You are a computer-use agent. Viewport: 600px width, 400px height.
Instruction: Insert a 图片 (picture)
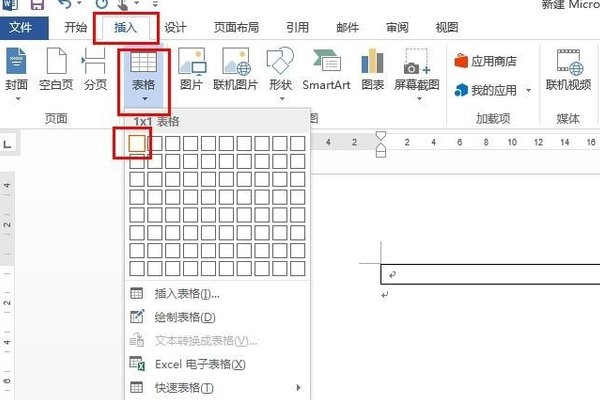(x=192, y=69)
